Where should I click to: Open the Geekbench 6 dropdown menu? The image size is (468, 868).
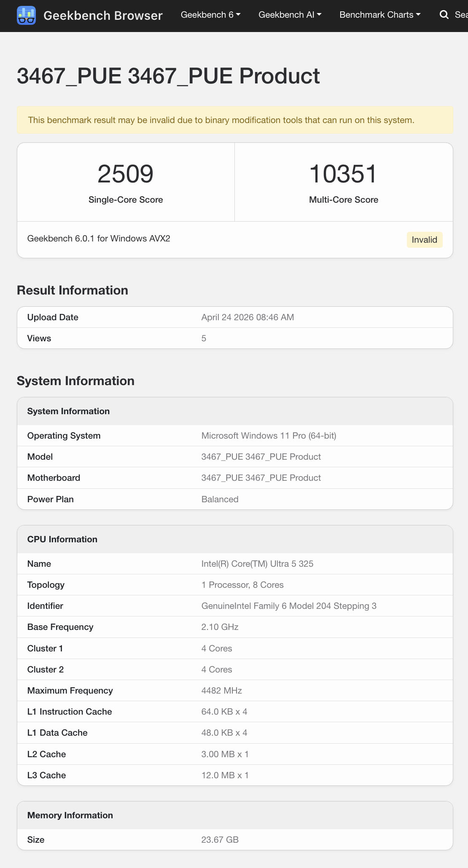[210, 15]
